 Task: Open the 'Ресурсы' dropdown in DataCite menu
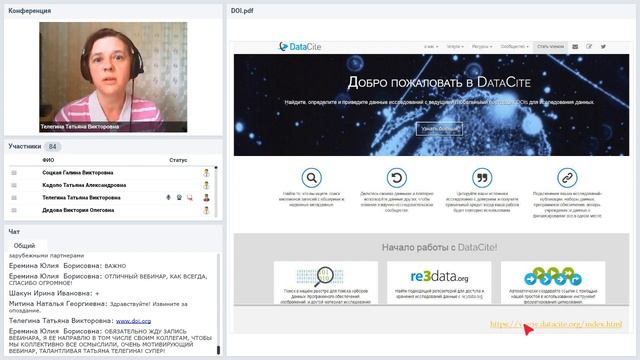(x=482, y=47)
